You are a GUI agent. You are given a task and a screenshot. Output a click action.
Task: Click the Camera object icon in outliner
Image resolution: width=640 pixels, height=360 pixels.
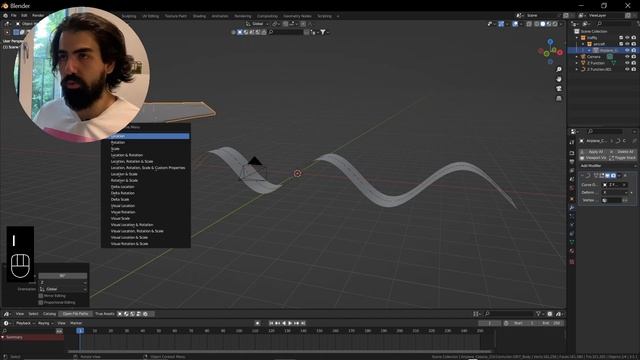pyautogui.click(x=583, y=57)
